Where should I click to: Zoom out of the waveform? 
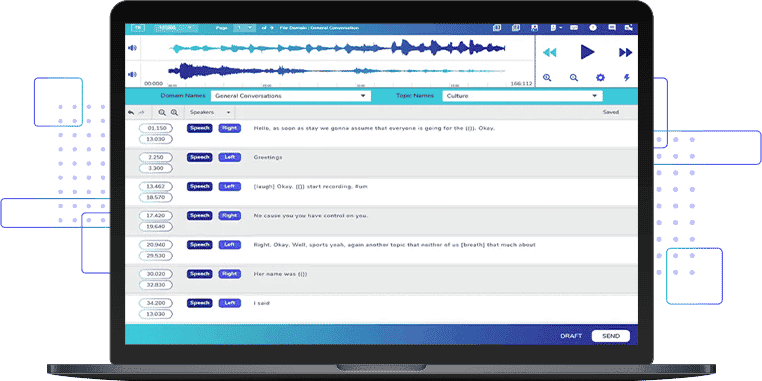(574, 77)
